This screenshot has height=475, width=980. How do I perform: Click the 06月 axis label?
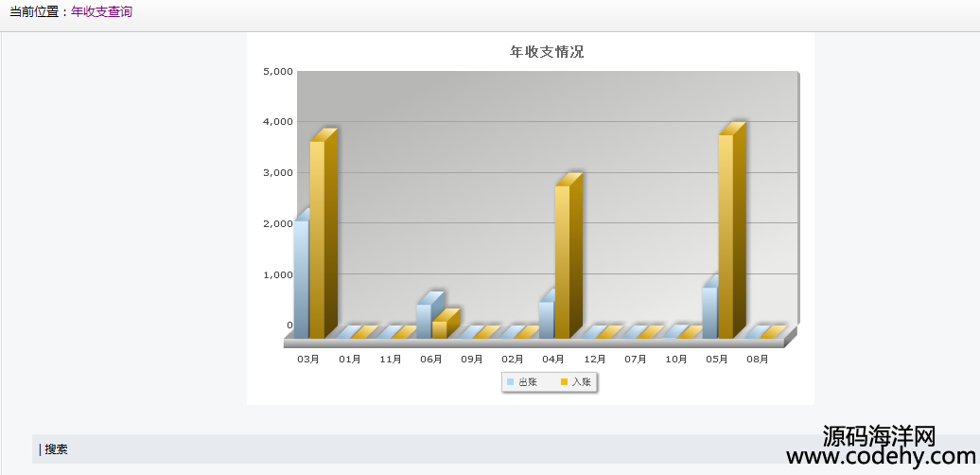(x=431, y=360)
